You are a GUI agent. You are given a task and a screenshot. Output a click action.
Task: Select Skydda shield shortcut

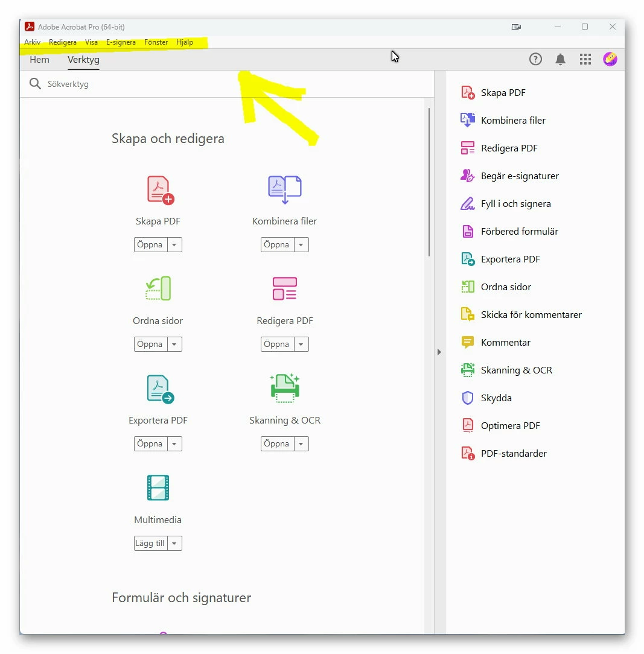pos(486,398)
